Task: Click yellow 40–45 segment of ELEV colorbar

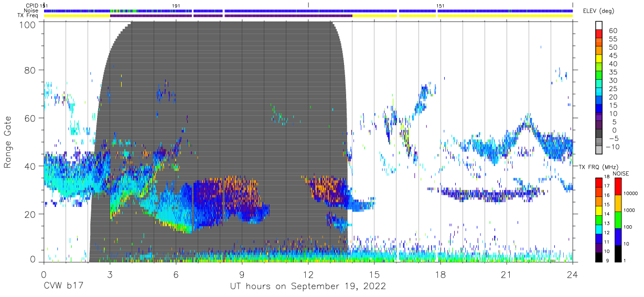Action: (x=598, y=59)
